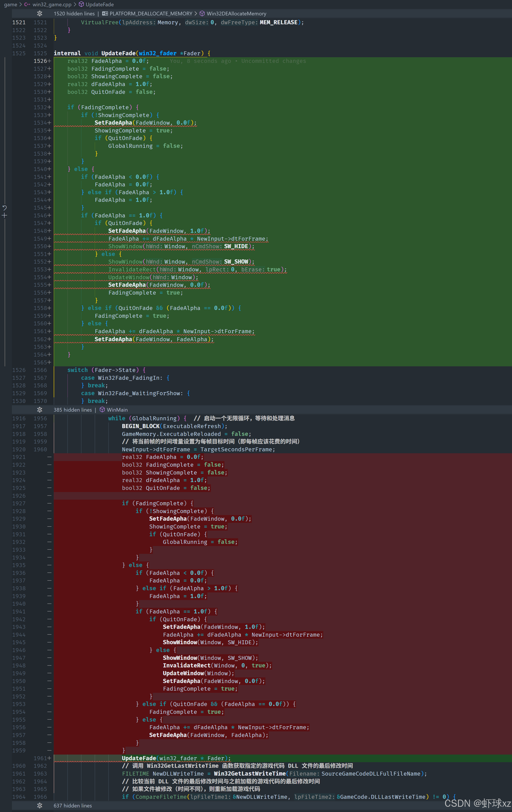Click the cube icon before Win32DEAllocateMemory
512x812 pixels.
[x=202, y=13]
